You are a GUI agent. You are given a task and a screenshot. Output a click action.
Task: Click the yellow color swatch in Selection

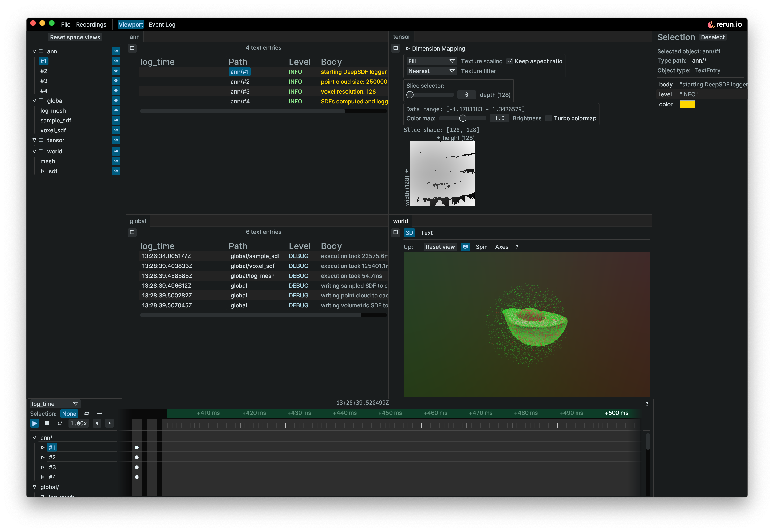point(687,104)
